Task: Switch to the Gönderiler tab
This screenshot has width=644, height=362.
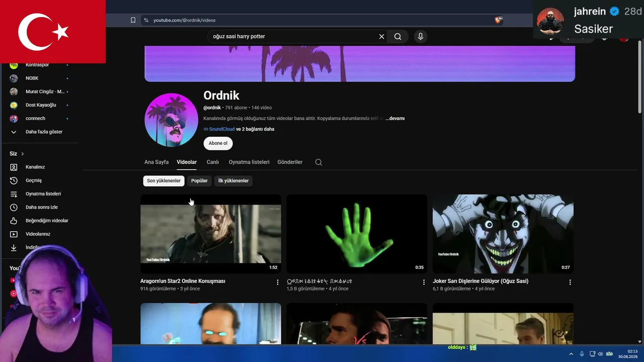Action: 290,162
